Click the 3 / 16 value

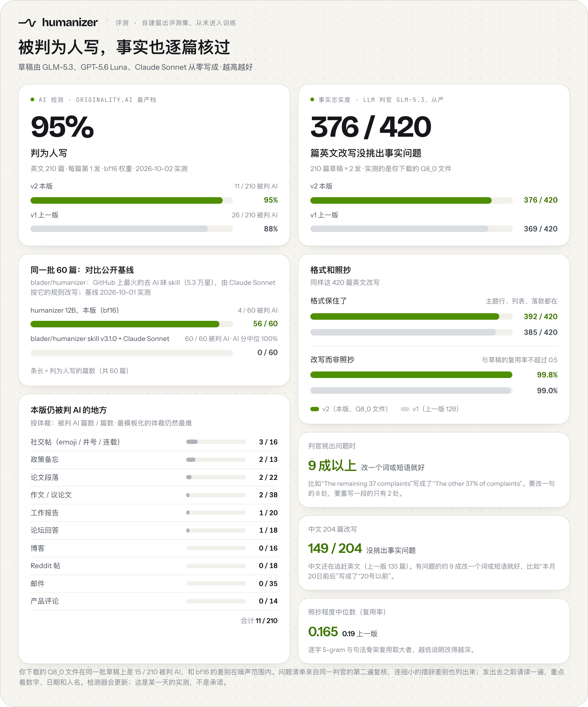click(268, 442)
